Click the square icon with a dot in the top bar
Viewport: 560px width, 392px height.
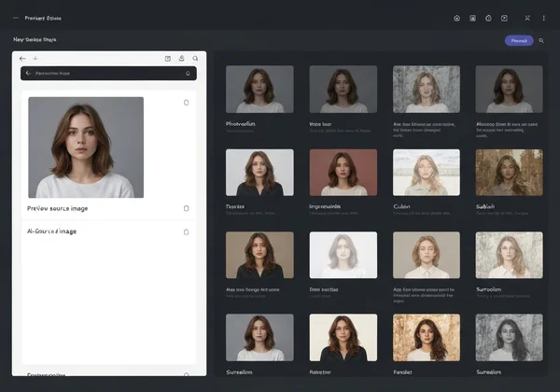(504, 19)
